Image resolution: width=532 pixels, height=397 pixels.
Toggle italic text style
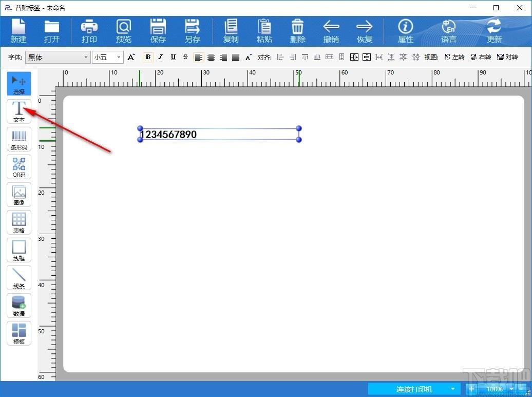(x=161, y=57)
